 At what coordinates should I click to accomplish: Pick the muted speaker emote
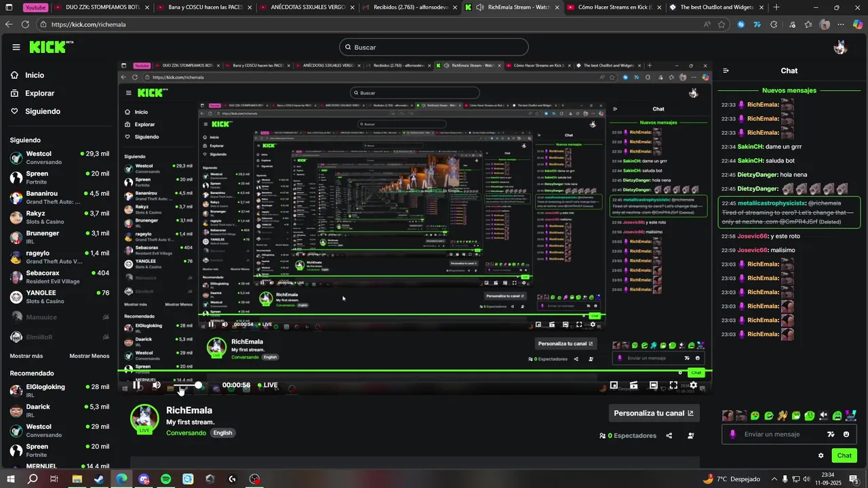(823, 415)
